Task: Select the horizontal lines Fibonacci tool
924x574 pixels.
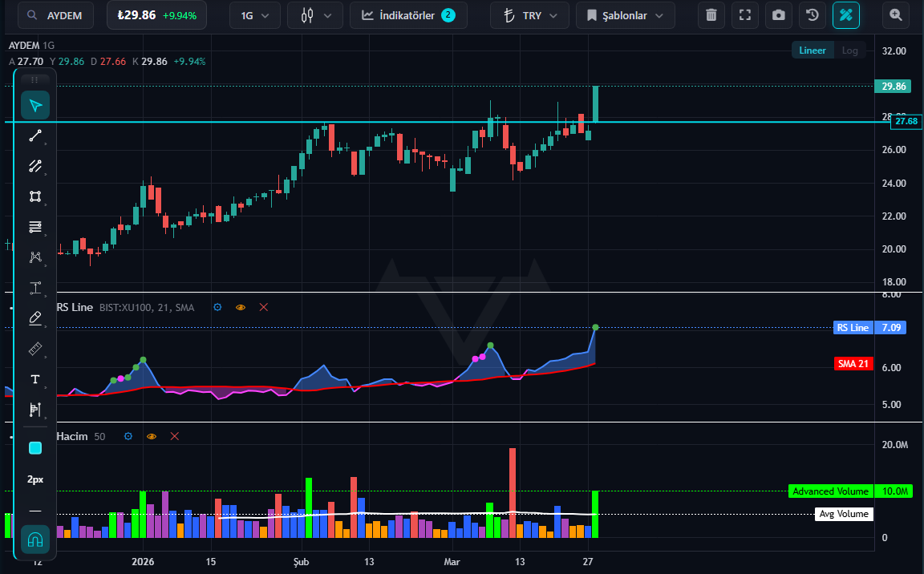Action: click(x=35, y=227)
